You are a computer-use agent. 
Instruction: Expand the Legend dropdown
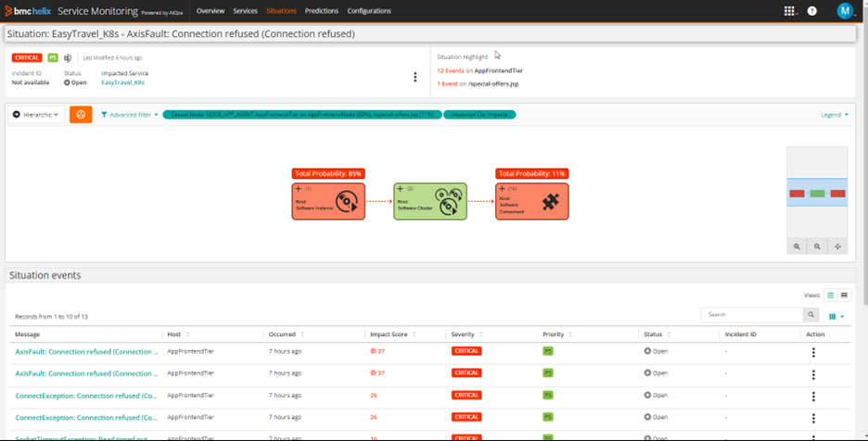tap(835, 115)
